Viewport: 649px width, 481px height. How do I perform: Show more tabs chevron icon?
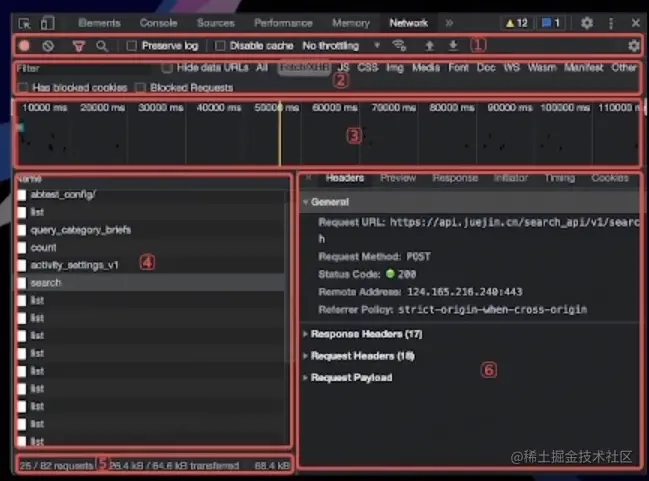pyautogui.click(x=449, y=23)
